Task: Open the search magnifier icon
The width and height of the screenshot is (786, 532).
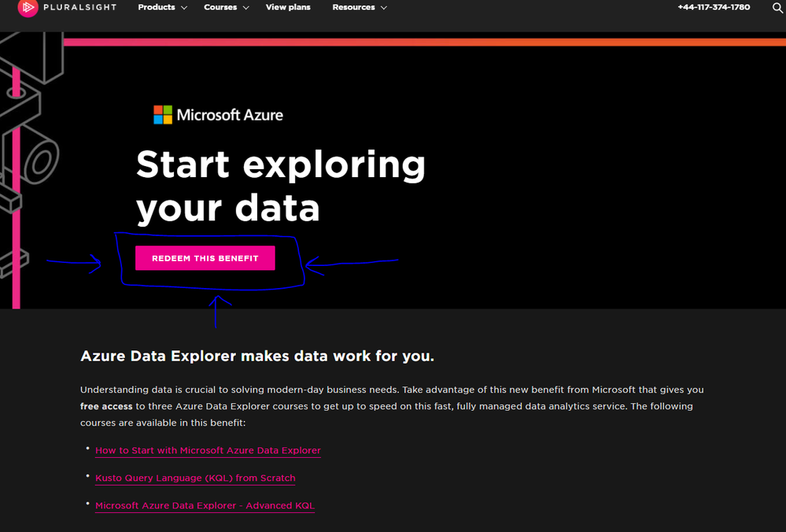Action: 777,8
